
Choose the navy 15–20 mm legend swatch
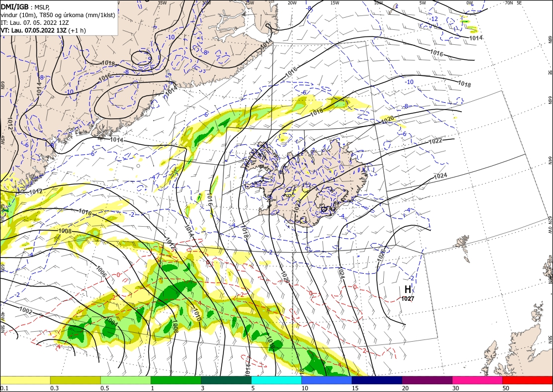tap(377, 380)
